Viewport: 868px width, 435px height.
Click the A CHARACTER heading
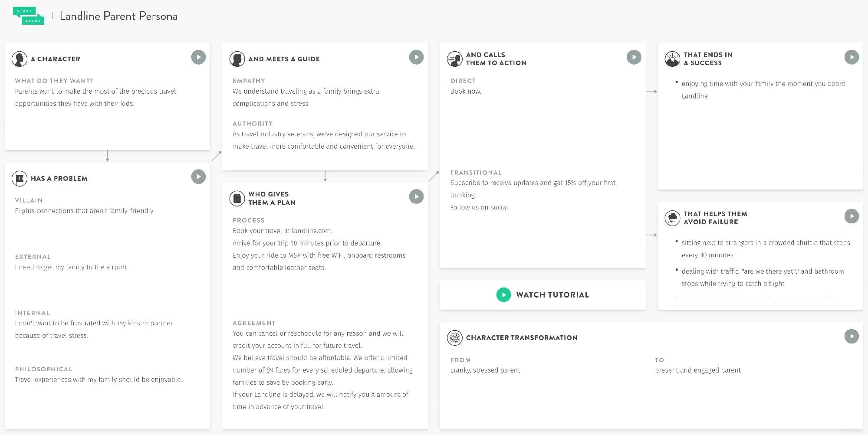56,59
